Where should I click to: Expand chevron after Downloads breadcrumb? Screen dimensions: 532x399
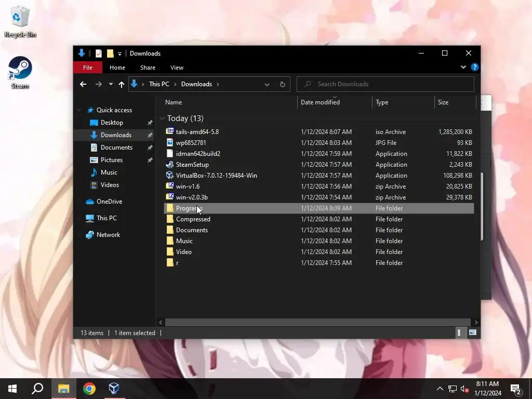[218, 84]
